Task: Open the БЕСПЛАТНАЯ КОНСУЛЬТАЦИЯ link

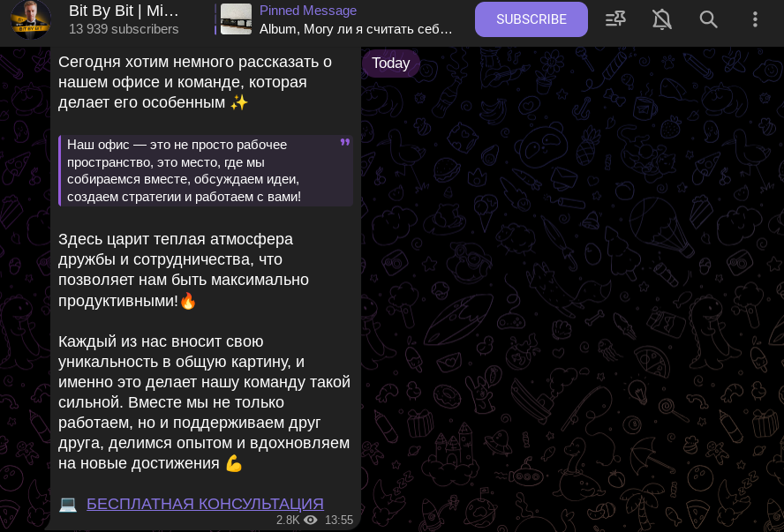Action: 205,504
